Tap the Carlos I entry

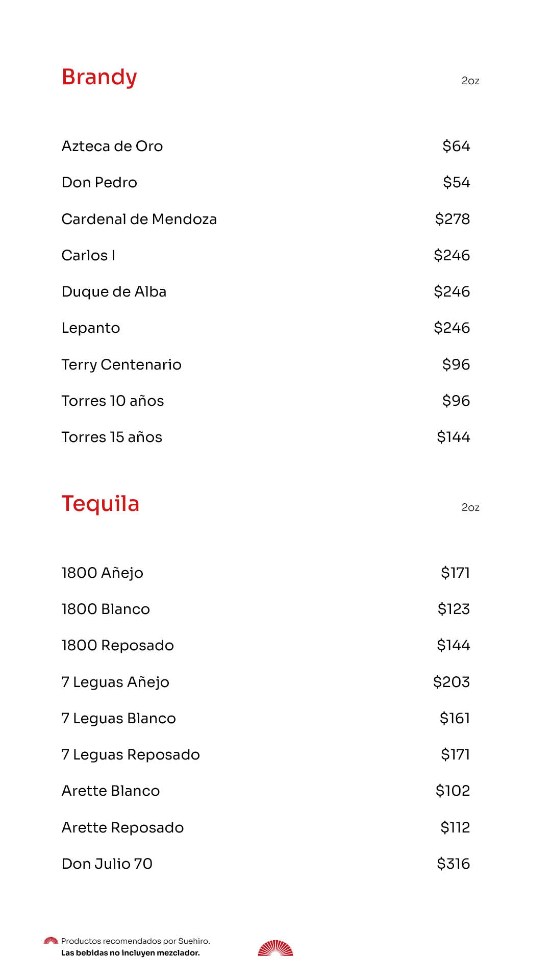(88, 255)
